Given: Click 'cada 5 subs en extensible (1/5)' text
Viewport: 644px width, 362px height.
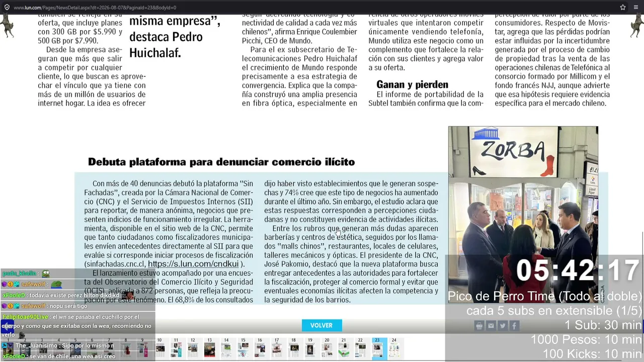Looking at the screenshot, I should tap(554, 311).
